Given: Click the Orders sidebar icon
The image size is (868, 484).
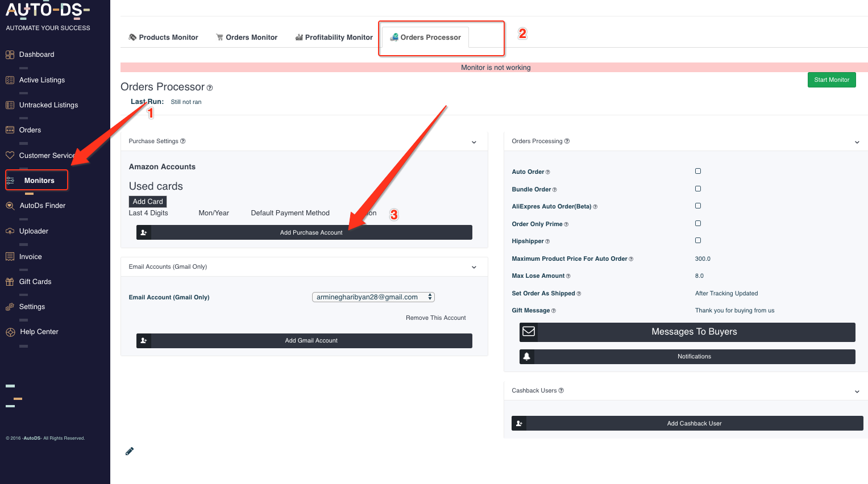Looking at the screenshot, I should pos(10,130).
